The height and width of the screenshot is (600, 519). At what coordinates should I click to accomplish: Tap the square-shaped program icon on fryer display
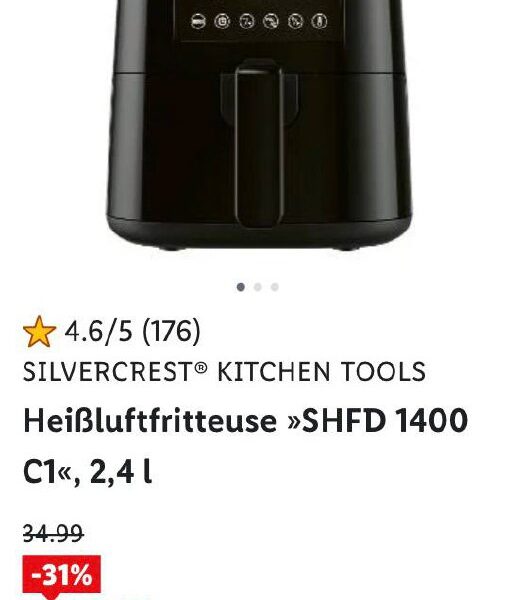click(x=222, y=21)
